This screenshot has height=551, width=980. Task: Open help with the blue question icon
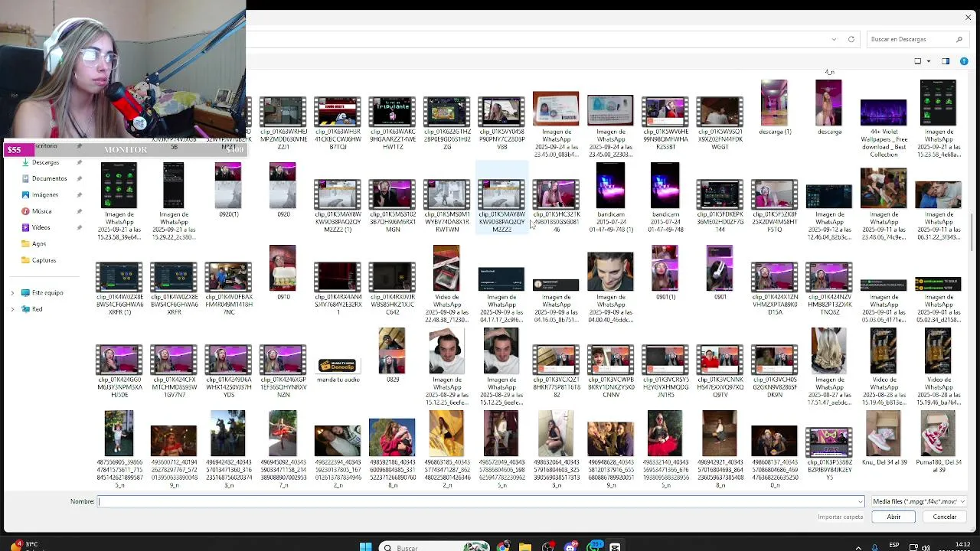click(x=965, y=61)
